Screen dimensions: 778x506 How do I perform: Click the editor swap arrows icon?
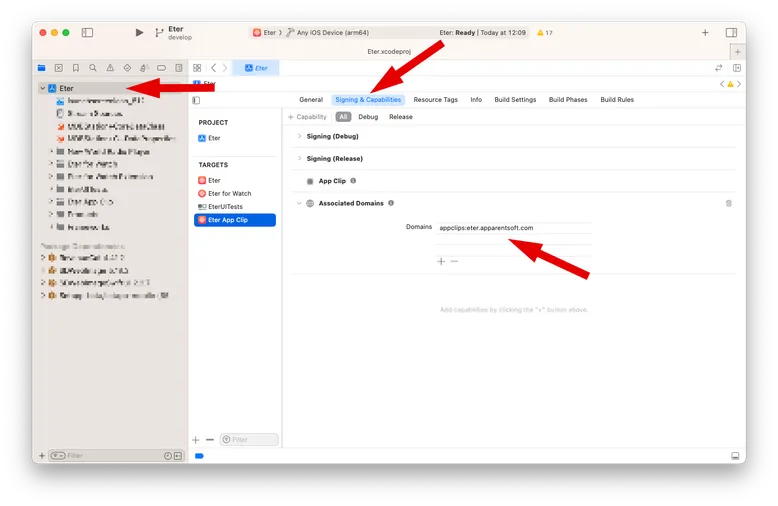coord(718,68)
